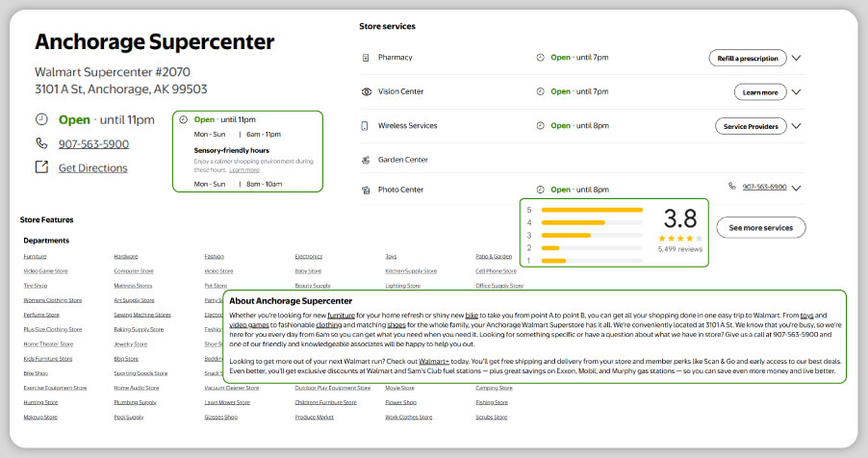Click the Photo Center icon
The image size is (868, 458).
click(366, 191)
